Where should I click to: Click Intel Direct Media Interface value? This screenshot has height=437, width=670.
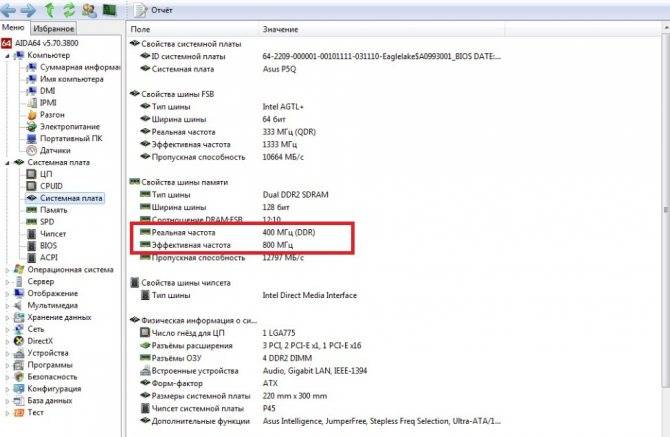point(309,296)
